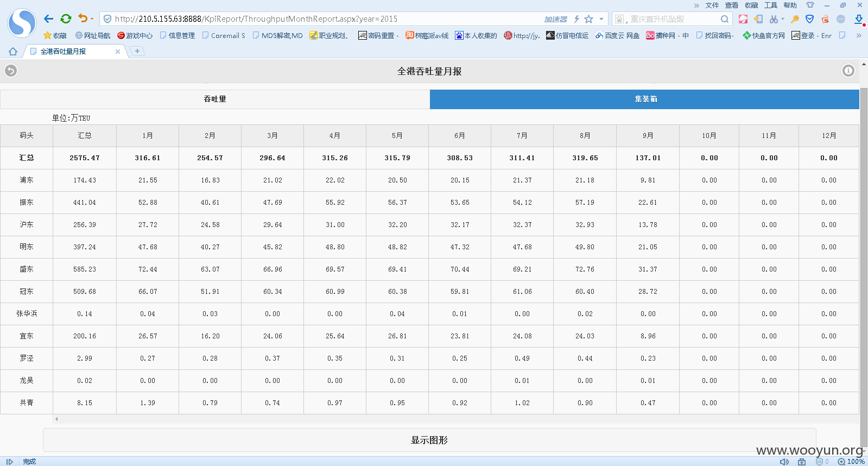Click 冠东 annual total 509.68
Screen dimensions: 868x466
[x=85, y=292]
